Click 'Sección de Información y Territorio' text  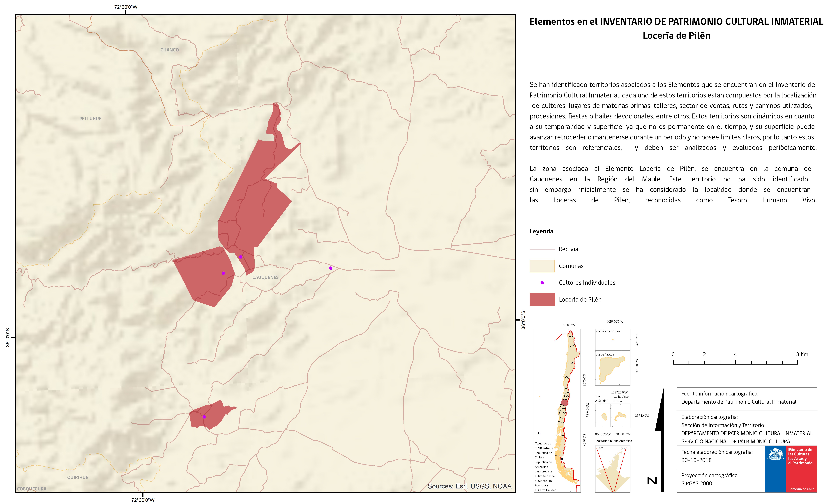(x=723, y=425)
